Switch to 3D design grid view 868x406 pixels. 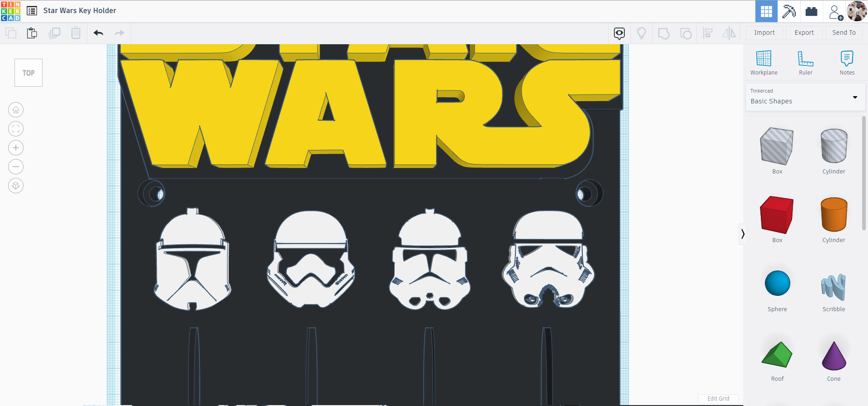[766, 11]
